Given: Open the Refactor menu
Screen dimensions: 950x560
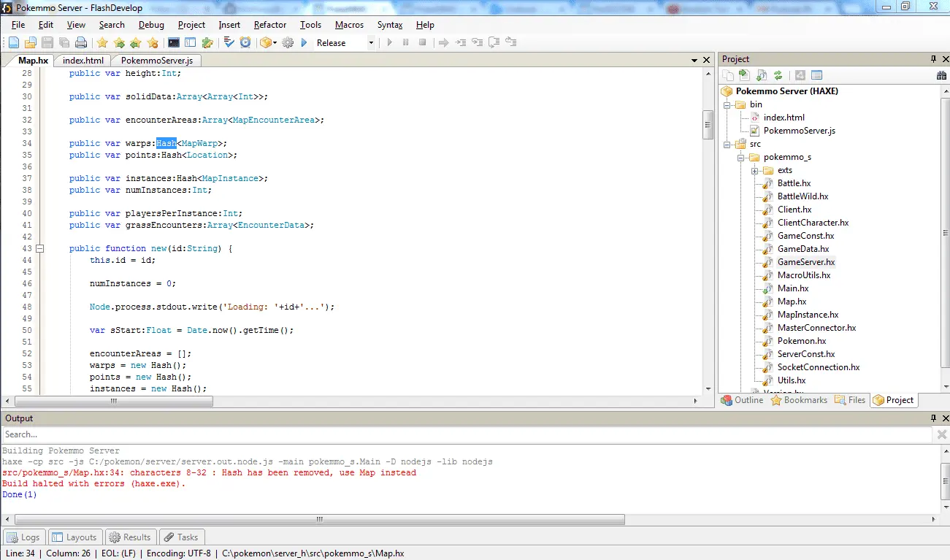Looking at the screenshot, I should [x=270, y=24].
